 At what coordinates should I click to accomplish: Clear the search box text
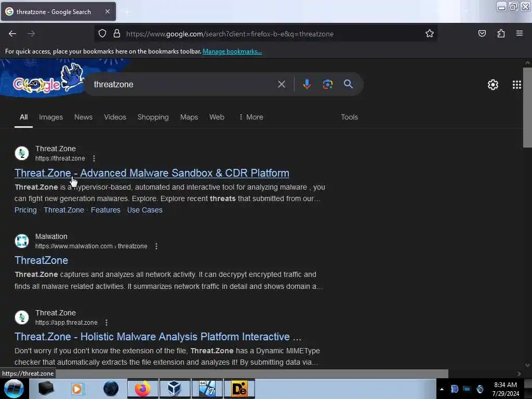(282, 84)
